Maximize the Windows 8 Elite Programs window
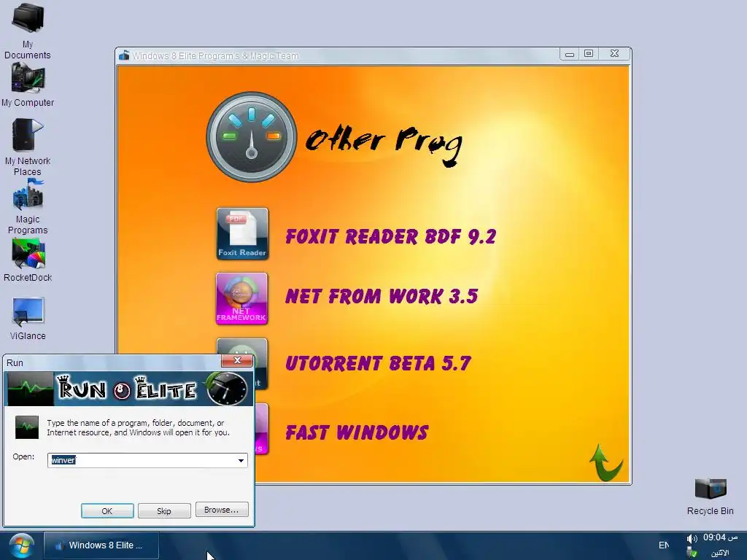The image size is (747, 560). [589, 54]
